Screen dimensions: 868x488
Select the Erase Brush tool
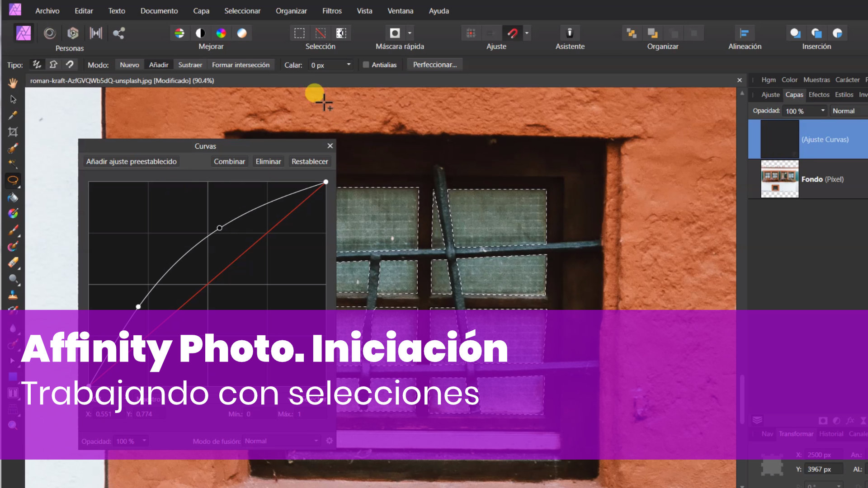(13, 263)
